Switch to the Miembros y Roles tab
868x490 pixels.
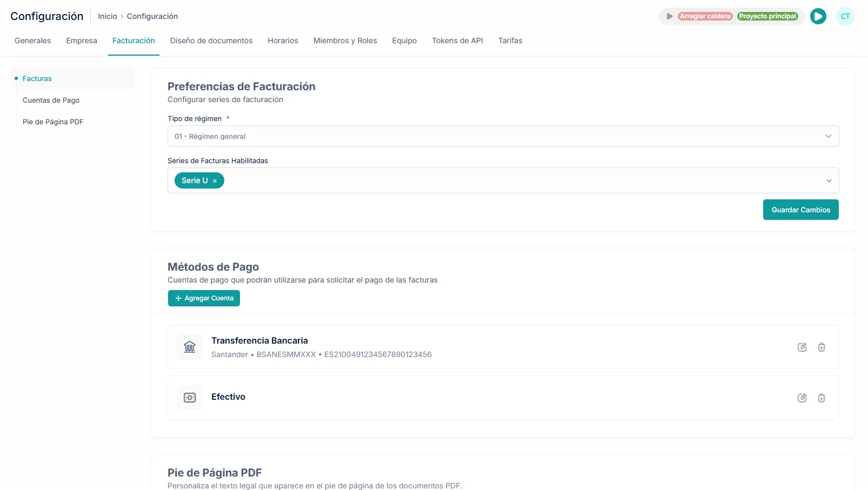coord(345,41)
